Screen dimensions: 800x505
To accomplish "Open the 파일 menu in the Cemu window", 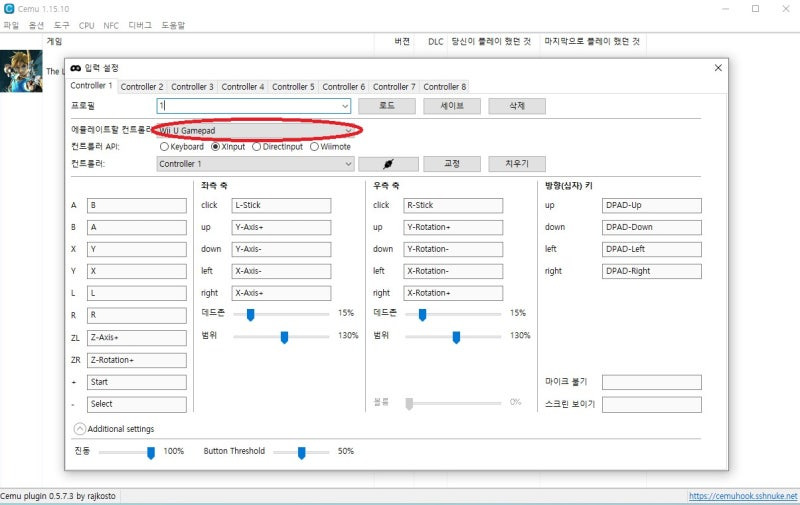I will (x=11, y=26).
